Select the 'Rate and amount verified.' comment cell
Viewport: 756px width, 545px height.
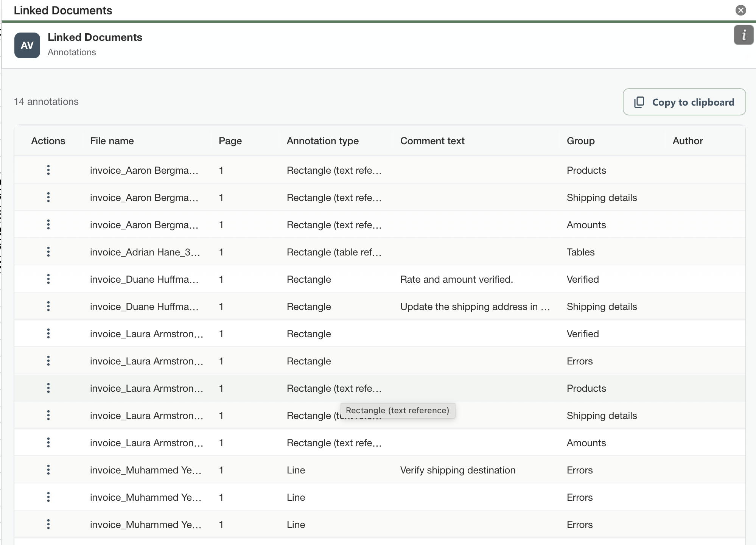pos(457,279)
